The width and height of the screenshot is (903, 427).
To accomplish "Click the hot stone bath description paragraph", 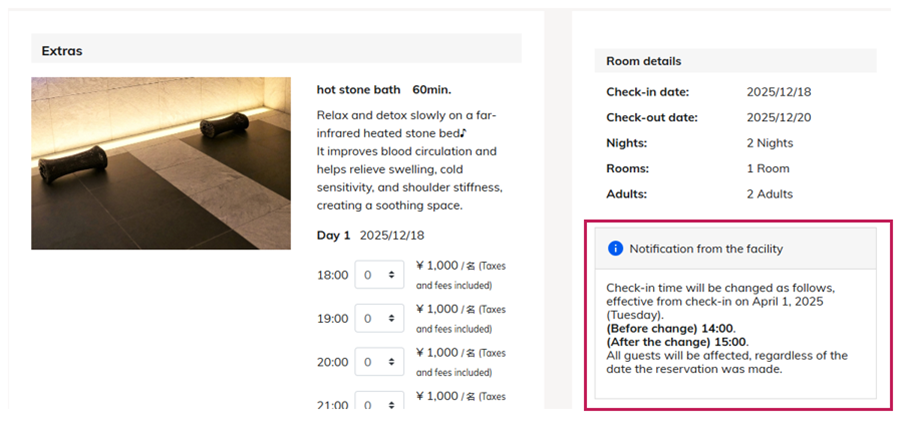I will click(x=409, y=160).
